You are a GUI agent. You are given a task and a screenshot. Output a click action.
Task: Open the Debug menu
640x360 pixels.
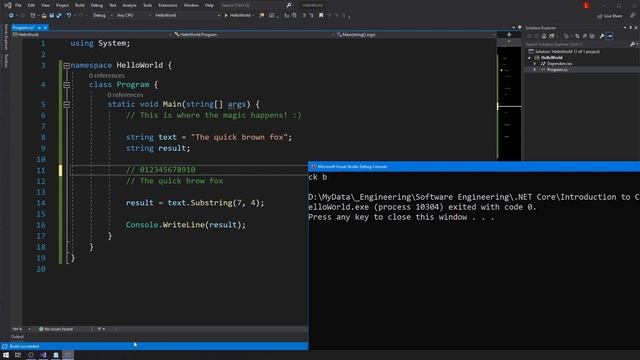[x=97, y=5]
